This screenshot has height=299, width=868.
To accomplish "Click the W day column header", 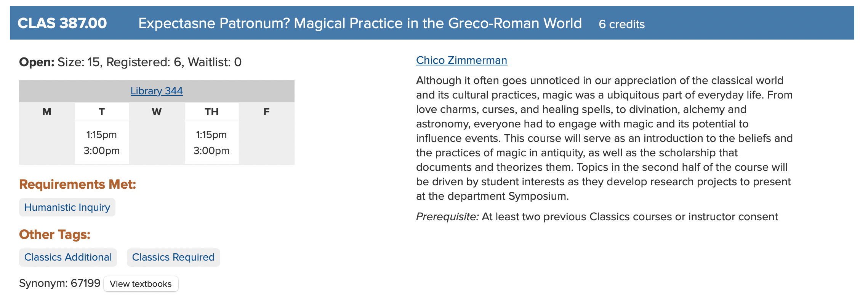I will pyautogui.click(x=157, y=112).
